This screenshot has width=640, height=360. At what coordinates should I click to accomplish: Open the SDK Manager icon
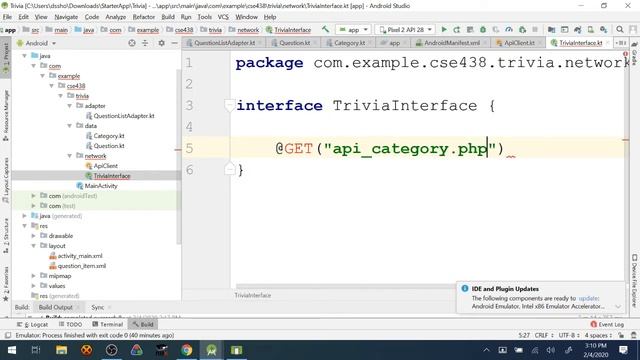click(604, 29)
